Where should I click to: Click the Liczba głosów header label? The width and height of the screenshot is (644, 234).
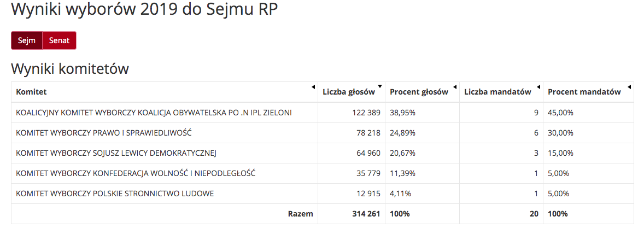(348, 92)
